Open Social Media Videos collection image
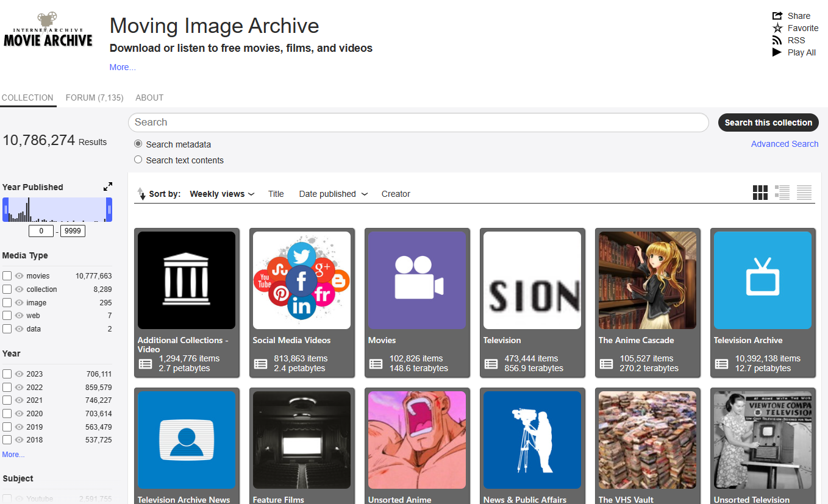Image resolution: width=828 pixels, height=504 pixels. click(x=302, y=280)
